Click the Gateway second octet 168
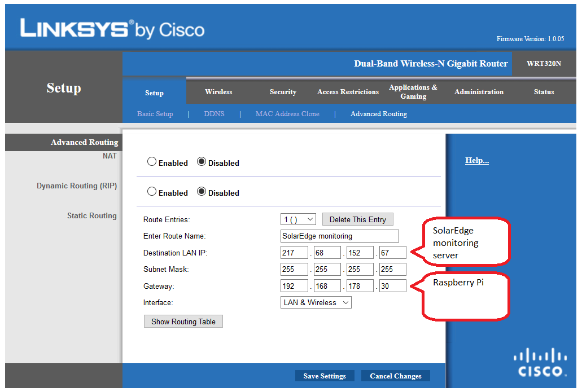The width and height of the screenshot is (582, 392). tap(327, 286)
